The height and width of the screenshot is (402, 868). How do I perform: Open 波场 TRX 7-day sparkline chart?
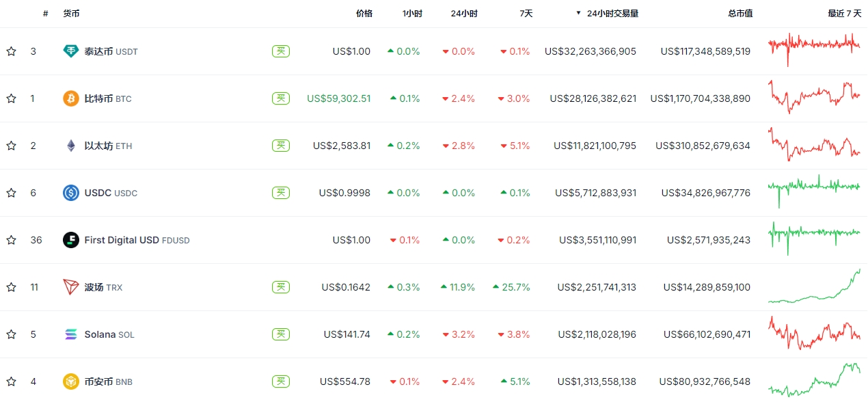pos(813,287)
